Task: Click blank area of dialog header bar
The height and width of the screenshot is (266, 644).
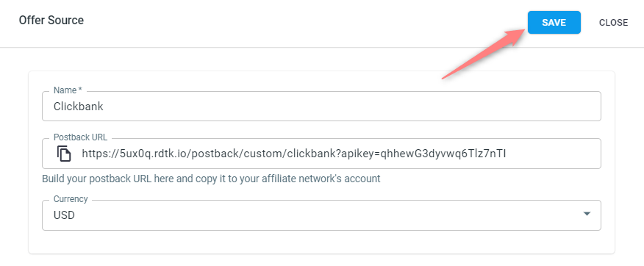Action: pos(304,23)
